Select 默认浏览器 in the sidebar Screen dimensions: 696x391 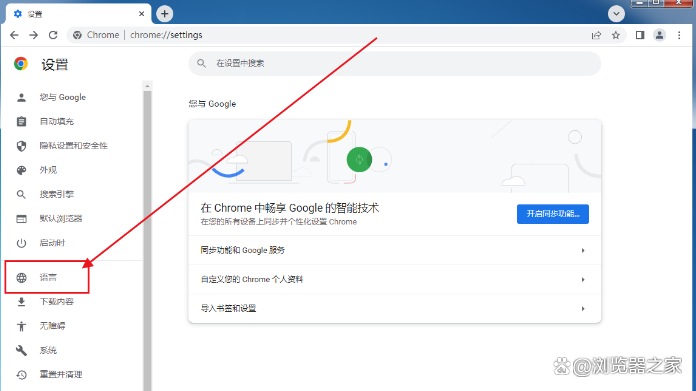pyautogui.click(x=61, y=218)
